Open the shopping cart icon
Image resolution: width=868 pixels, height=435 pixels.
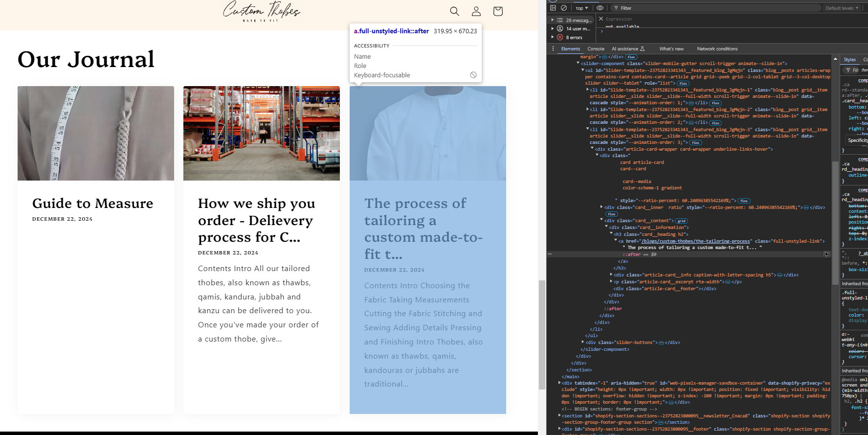(x=498, y=11)
